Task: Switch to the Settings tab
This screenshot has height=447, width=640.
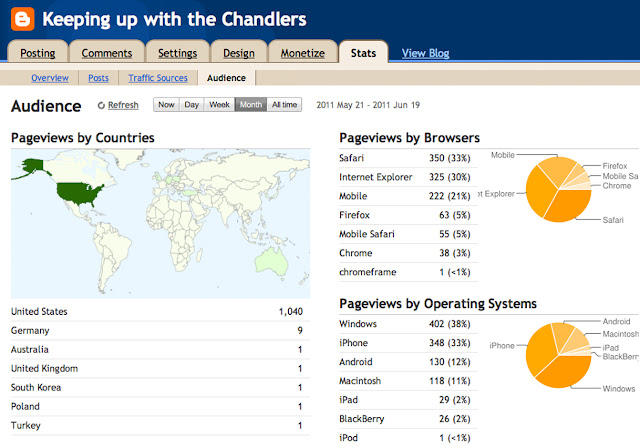Action: 178,53
